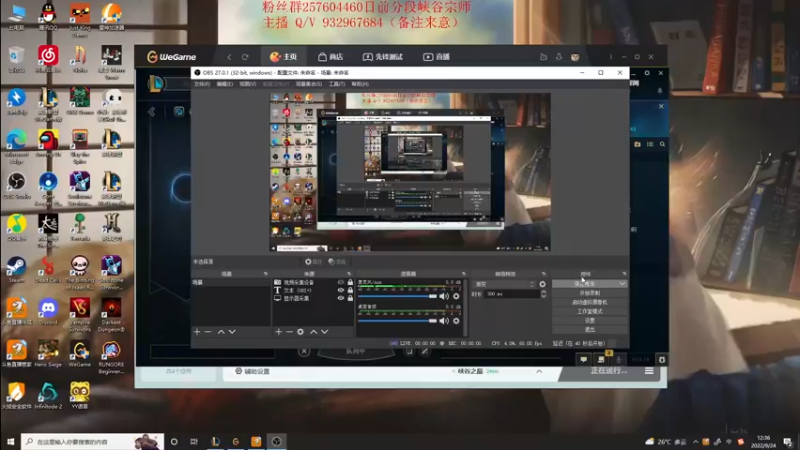
Task: Add a new source with the plus icon
Action: coord(279,332)
